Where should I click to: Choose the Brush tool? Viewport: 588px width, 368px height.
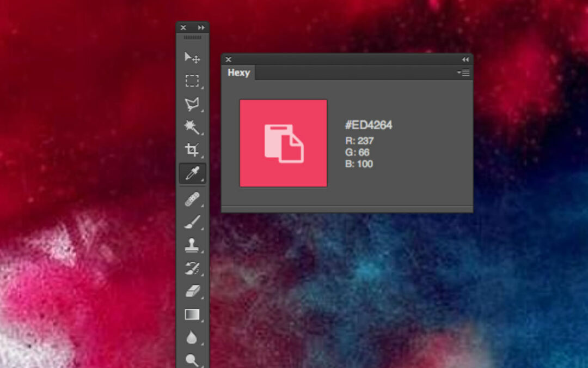[x=192, y=222]
